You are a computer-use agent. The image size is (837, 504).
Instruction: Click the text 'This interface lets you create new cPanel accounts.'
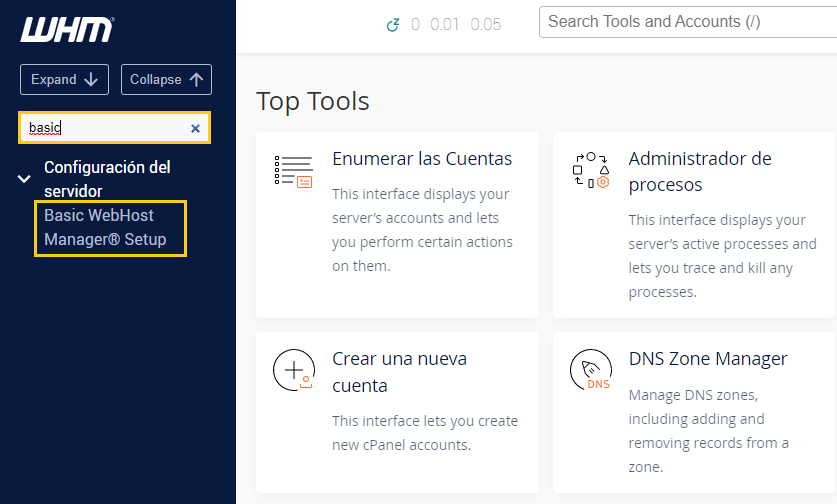pyautogui.click(x=425, y=433)
